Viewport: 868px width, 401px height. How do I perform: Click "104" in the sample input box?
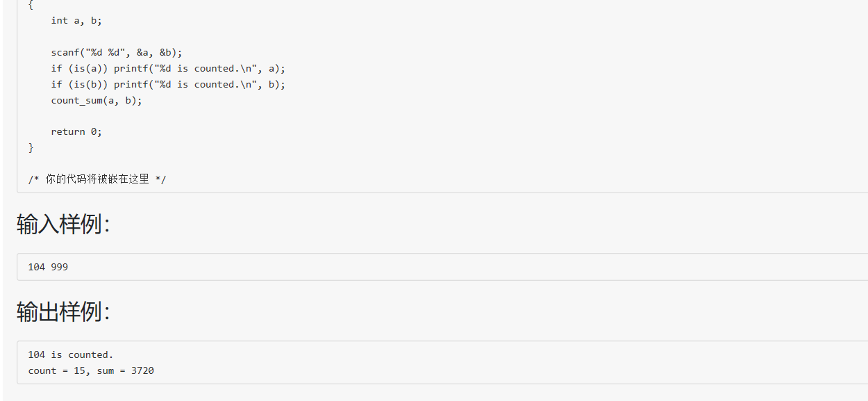coord(37,267)
